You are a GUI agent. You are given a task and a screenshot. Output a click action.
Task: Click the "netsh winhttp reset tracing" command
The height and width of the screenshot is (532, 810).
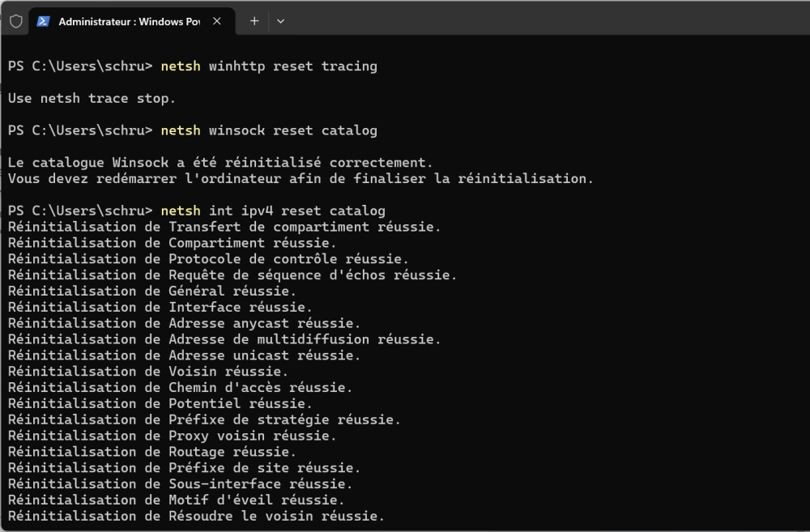269,66
